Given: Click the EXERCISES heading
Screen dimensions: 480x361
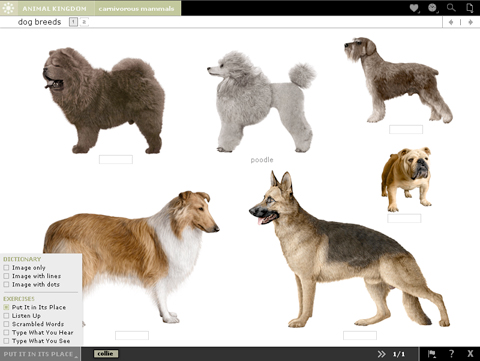Looking at the screenshot, I should coord(19,299).
